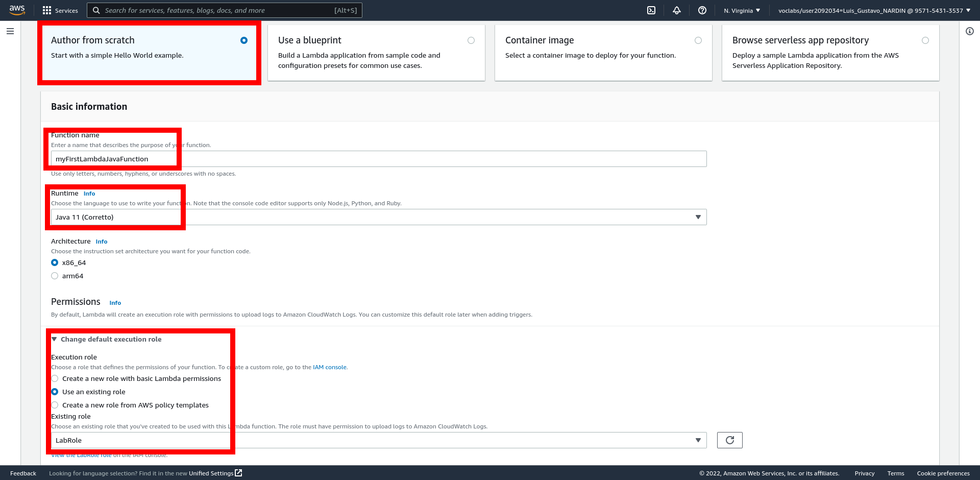Image resolution: width=980 pixels, height=480 pixels.
Task: Open the account user menu
Action: 874,10
